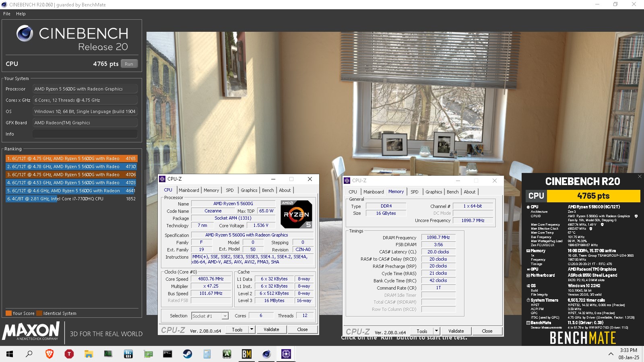
Task: Click Close button in CPU-Z memory window
Action: pyautogui.click(x=487, y=331)
